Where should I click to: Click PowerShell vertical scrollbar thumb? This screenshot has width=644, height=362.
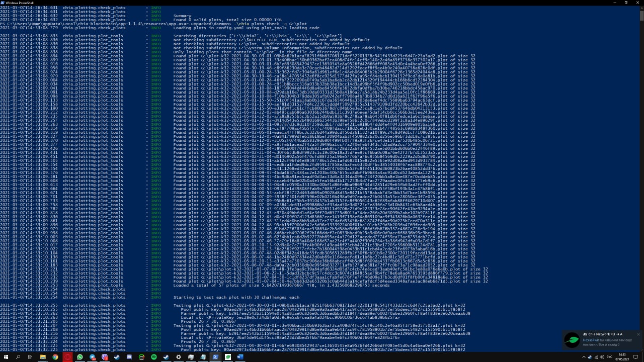point(641,16)
